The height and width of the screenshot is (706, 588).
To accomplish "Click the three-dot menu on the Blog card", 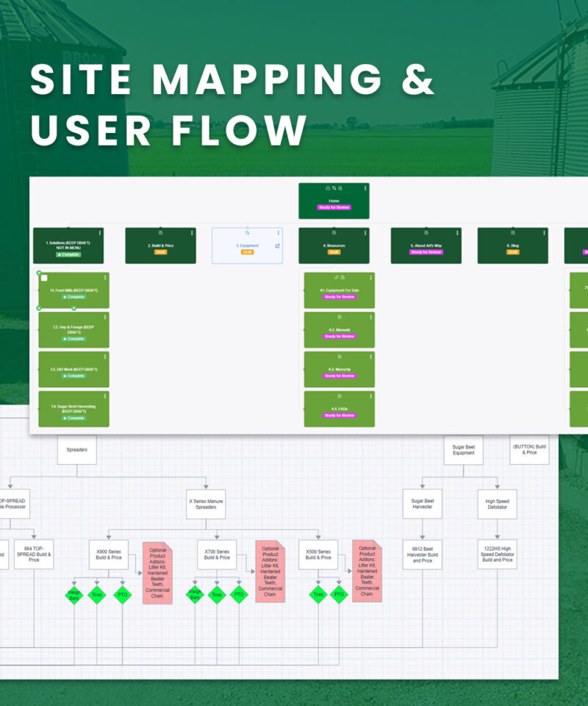I will [545, 232].
